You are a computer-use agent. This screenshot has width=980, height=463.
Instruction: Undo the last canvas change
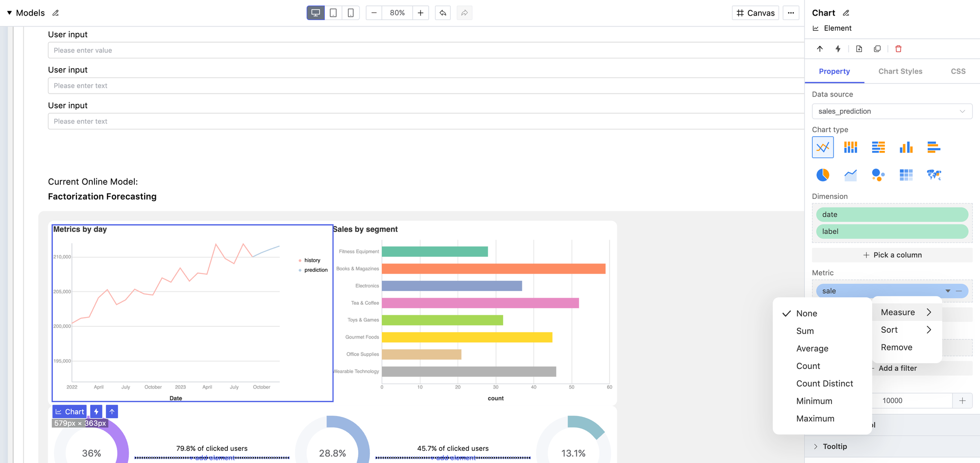443,13
